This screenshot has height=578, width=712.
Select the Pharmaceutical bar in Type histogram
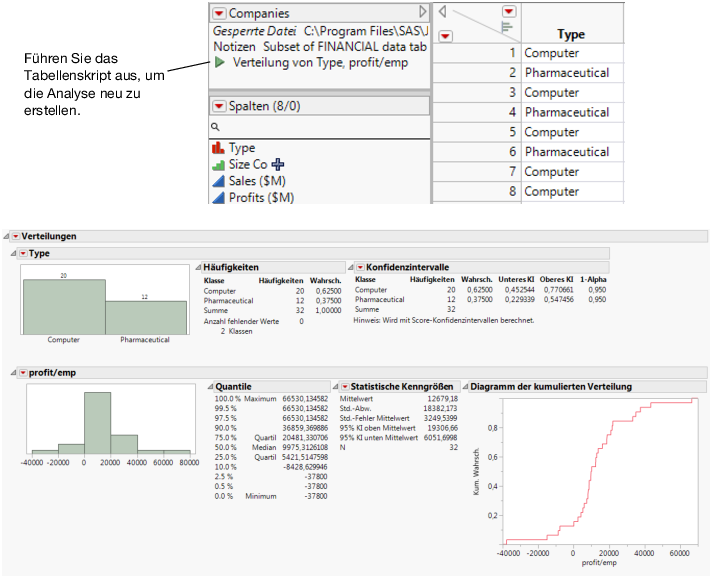(x=146, y=318)
